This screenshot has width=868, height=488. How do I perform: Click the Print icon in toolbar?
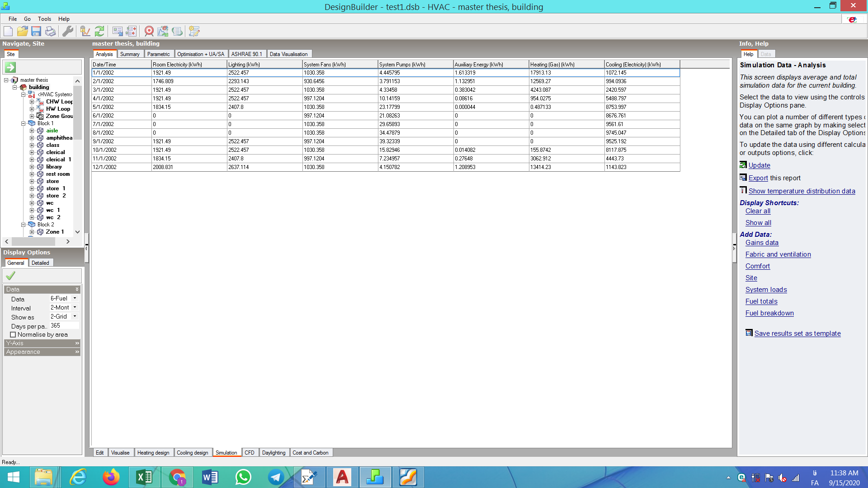(x=50, y=31)
